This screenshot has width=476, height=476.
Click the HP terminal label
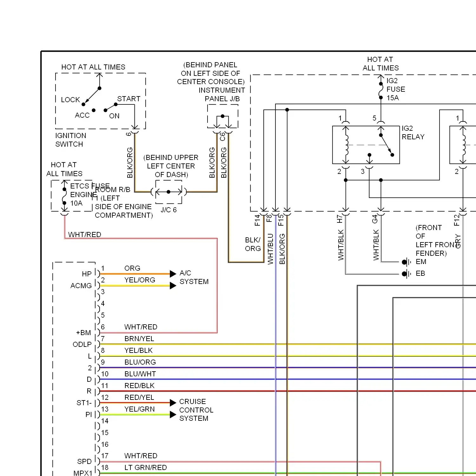coord(87,274)
